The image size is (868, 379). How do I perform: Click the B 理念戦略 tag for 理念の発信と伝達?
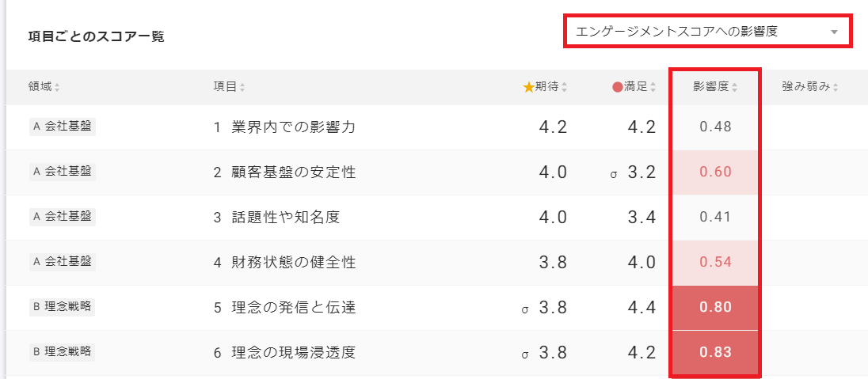point(62,307)
